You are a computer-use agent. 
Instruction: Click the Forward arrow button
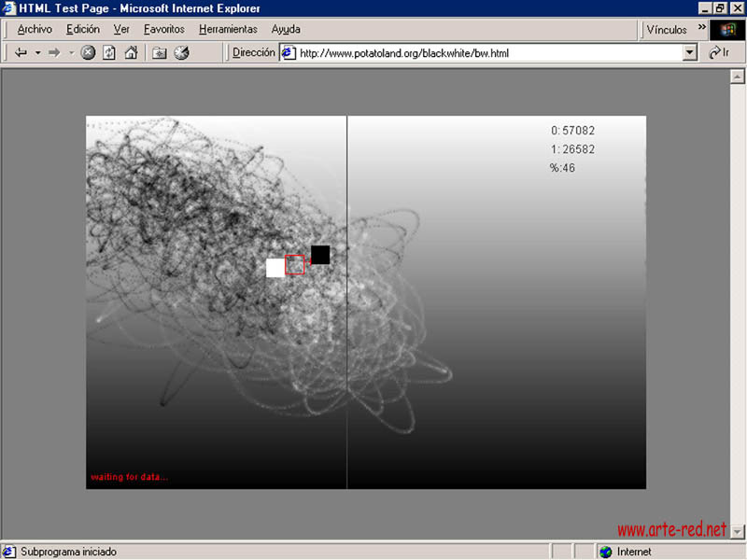[x=54, y=53]
